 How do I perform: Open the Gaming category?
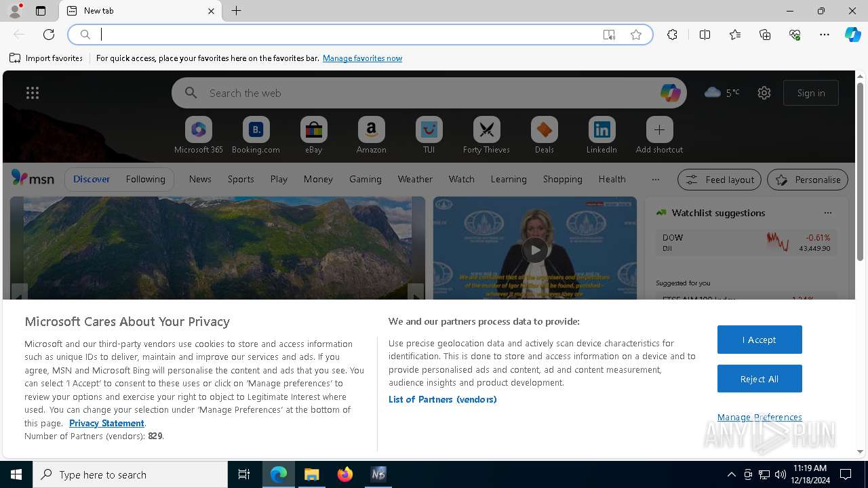click(366, 179)
